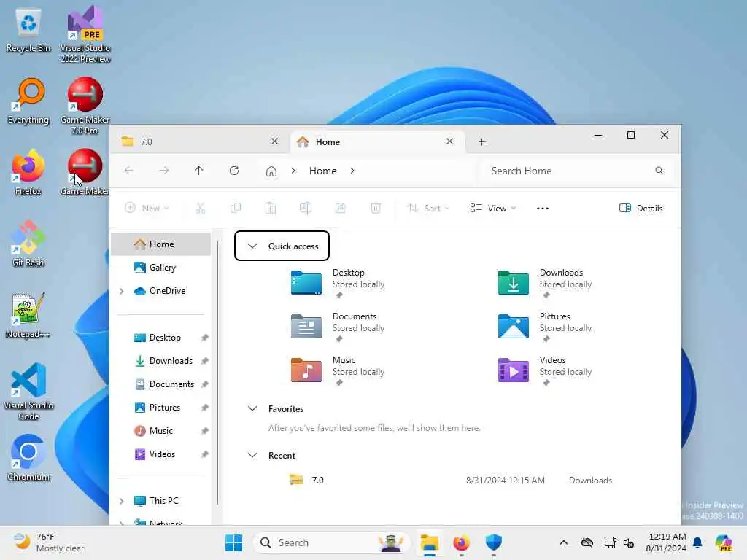Select the Recycle Bin desktop icon
747x560 pixels.
point(28,31)
